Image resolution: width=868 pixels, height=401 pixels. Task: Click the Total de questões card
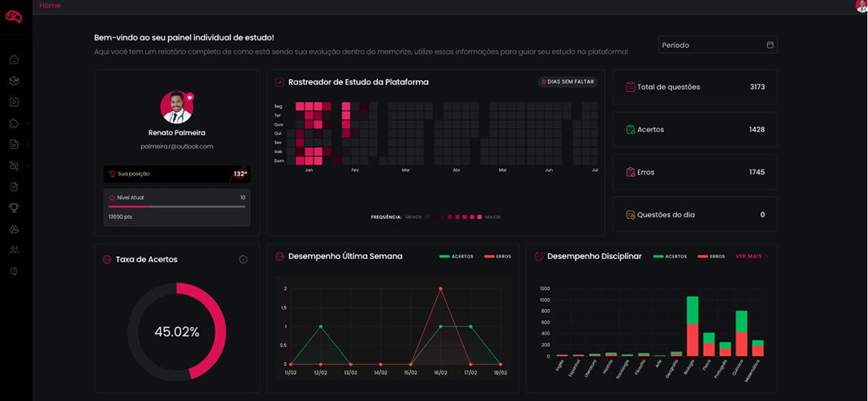pos(694,87)
